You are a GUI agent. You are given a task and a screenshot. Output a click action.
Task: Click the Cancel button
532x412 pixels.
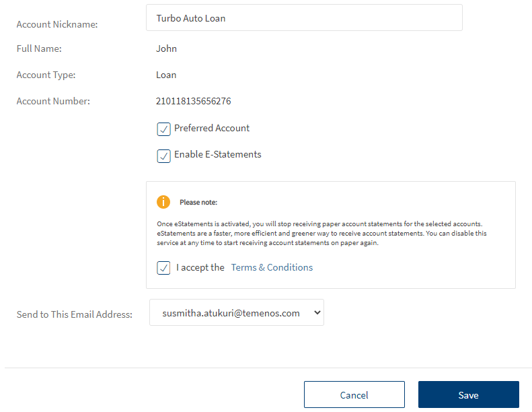point(354,395)
